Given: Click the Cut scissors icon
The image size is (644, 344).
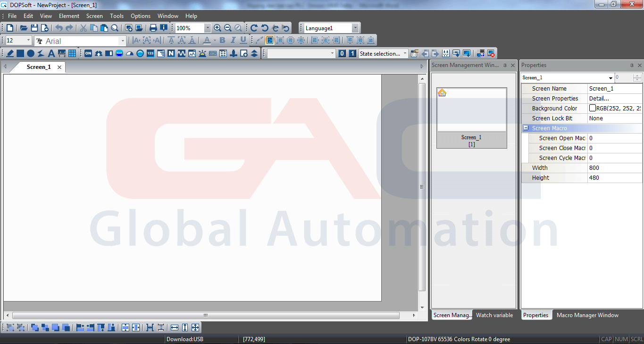Looking at the screenshot, I should click(x=83, y=28).
